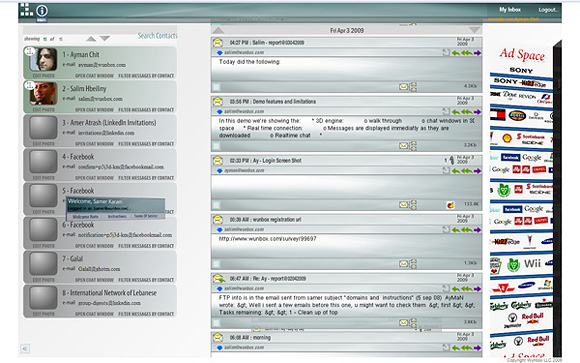This screenshot has width=580, height=363.
Task: Filter messages by contact Salim Hbeiliny
Action: click(x=146, y=110)
